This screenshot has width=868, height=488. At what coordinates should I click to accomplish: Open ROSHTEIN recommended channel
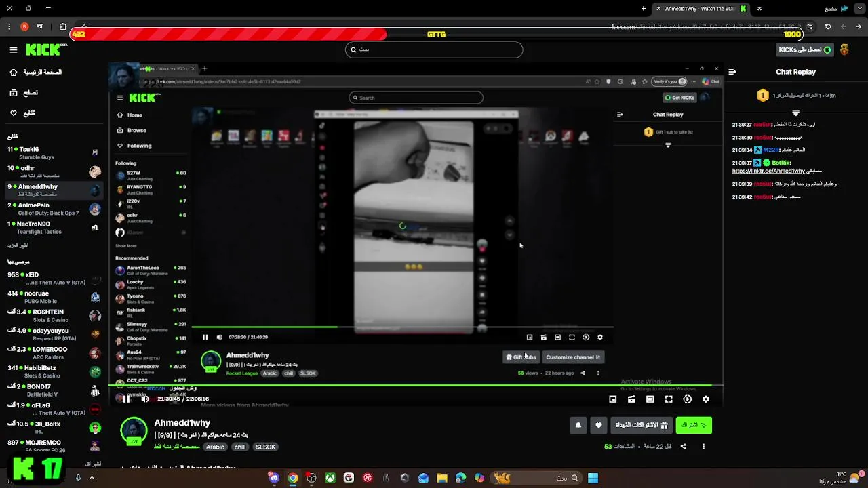tap(53, 316)
